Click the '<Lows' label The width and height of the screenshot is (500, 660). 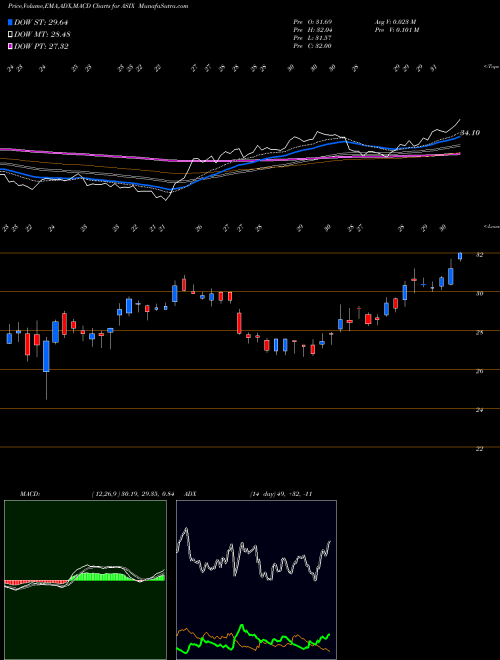492,226
